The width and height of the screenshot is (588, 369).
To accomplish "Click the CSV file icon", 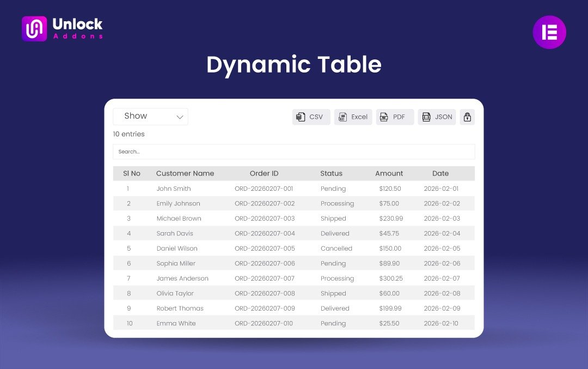I will click(300, 117).
